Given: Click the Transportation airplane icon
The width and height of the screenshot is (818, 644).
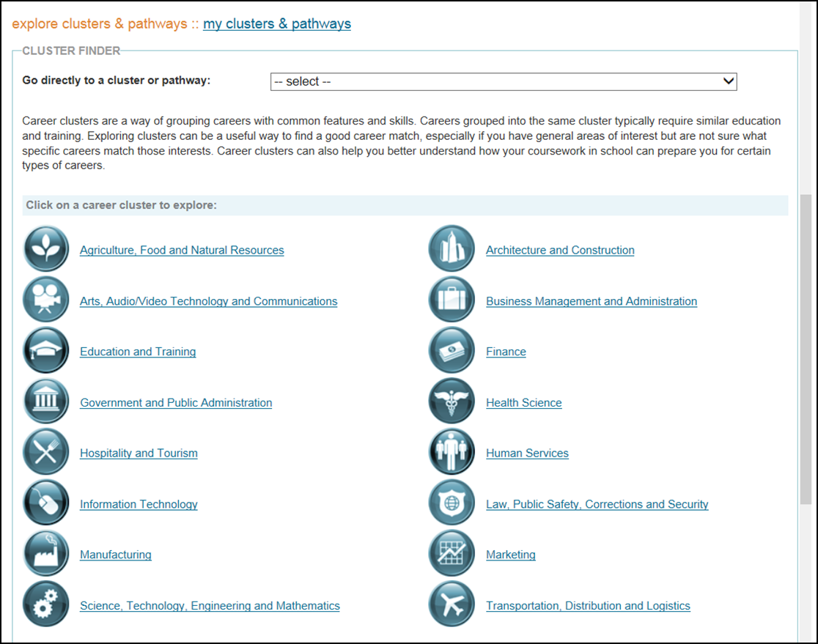Looking at the screenshot, I should tap(452, 604).
